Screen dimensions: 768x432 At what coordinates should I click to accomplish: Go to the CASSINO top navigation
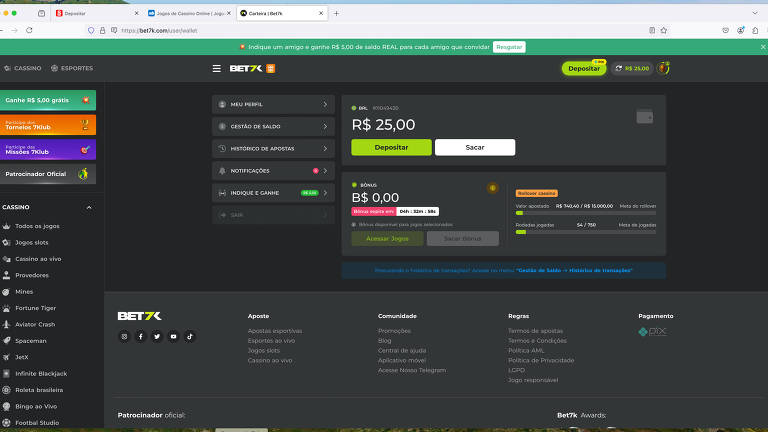23,69
